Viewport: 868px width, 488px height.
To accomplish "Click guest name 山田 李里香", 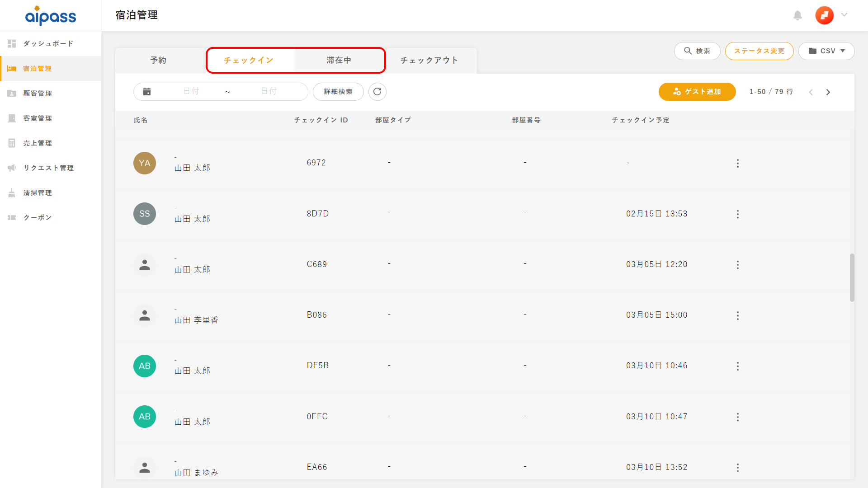I will click(x=197, y=320).
